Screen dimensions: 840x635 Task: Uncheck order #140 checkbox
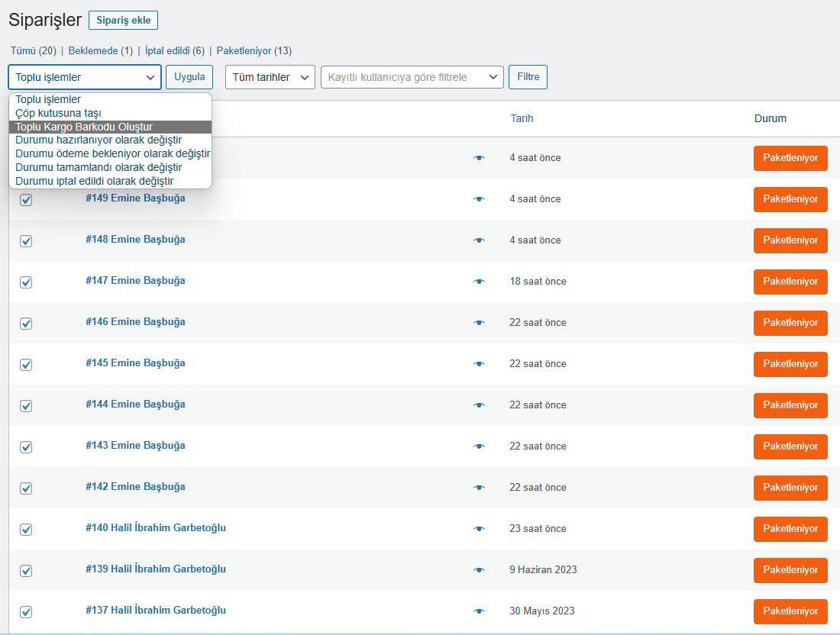26,530
